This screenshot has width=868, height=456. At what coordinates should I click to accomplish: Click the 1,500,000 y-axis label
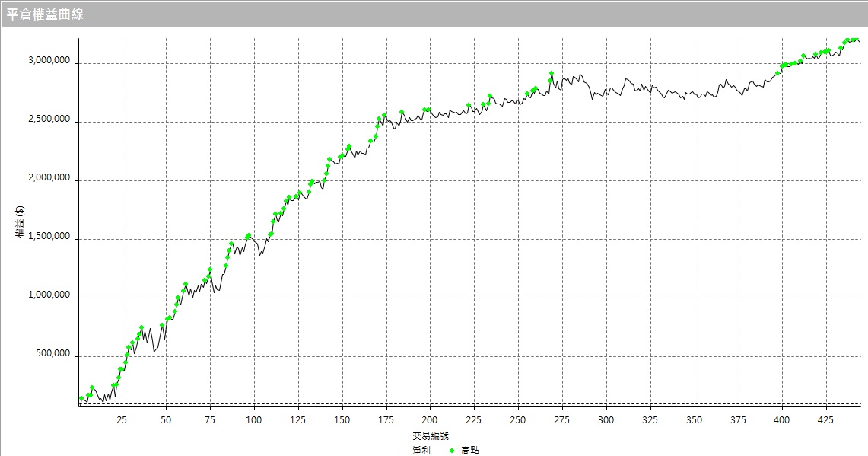coord(49,237)
